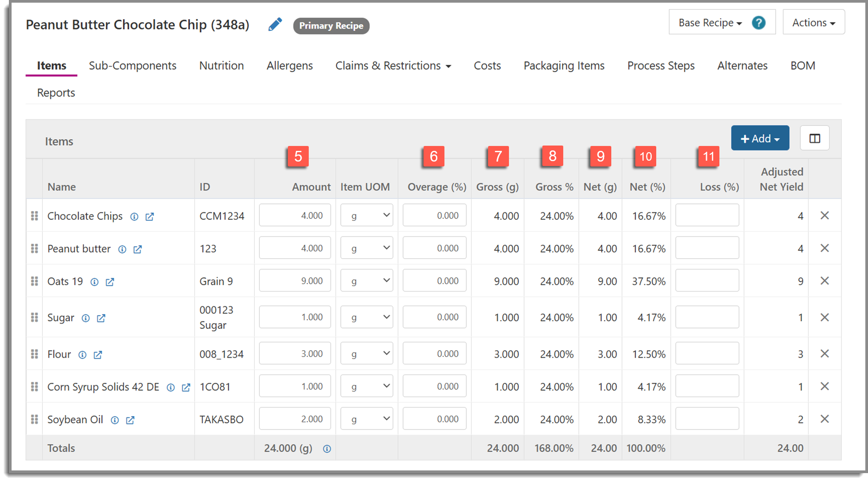Screen dimensions: 868x482
Task: Grab drag handle of Chocolate Chips row
Action: tap(34, 216)
